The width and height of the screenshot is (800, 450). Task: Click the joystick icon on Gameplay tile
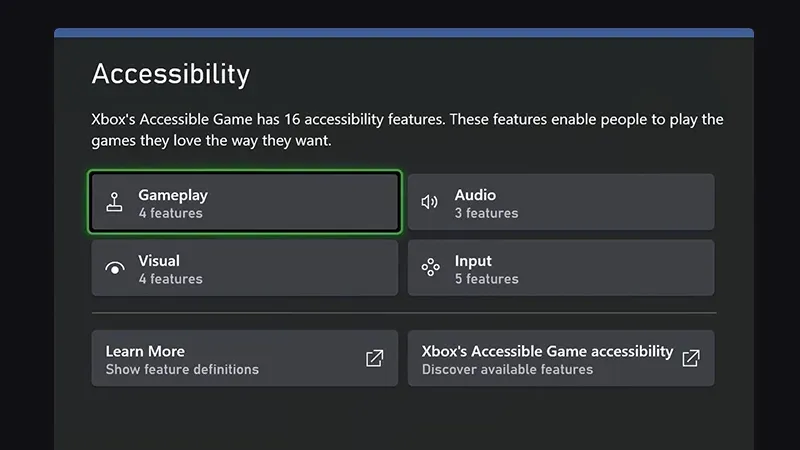click(x=114, y=202)
